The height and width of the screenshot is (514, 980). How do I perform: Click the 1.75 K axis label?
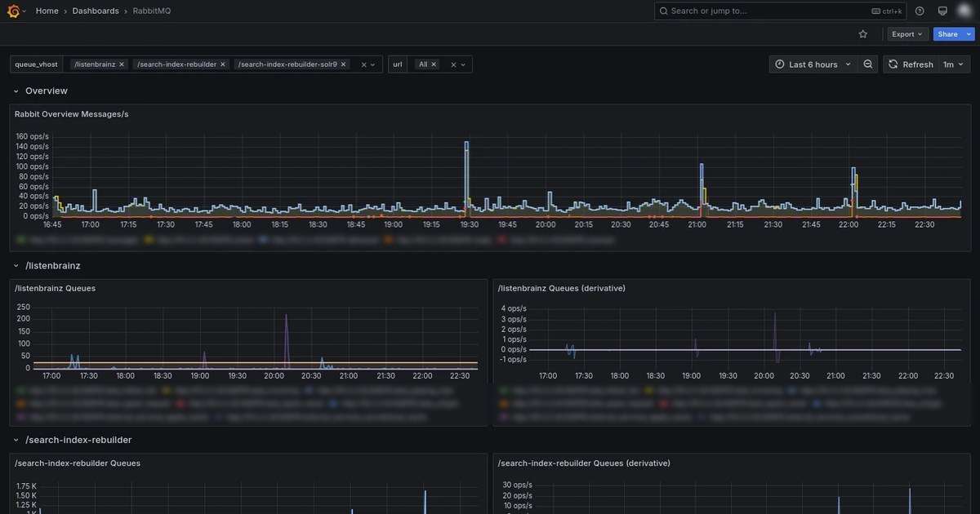(26, 485)
